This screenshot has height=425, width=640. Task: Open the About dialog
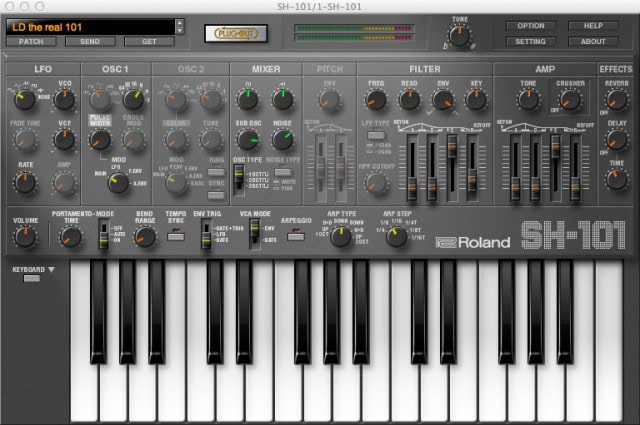pyautogui.click(x=593, y=42)
